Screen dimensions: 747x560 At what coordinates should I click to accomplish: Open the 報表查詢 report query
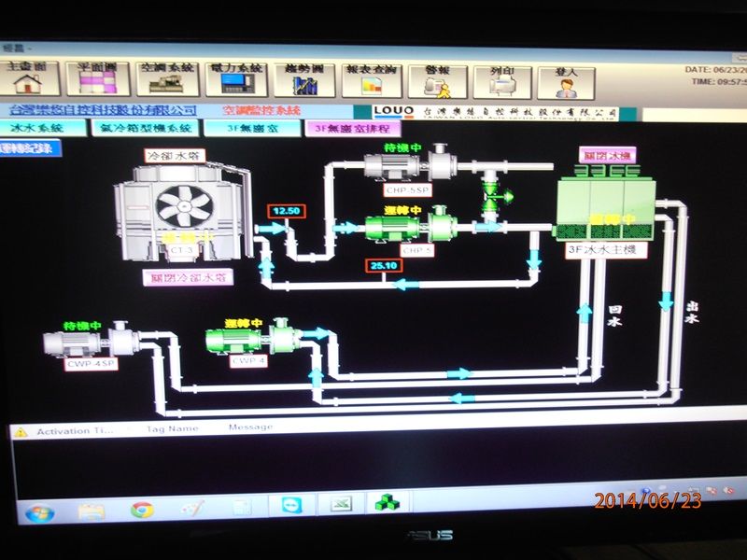(371, 81)
